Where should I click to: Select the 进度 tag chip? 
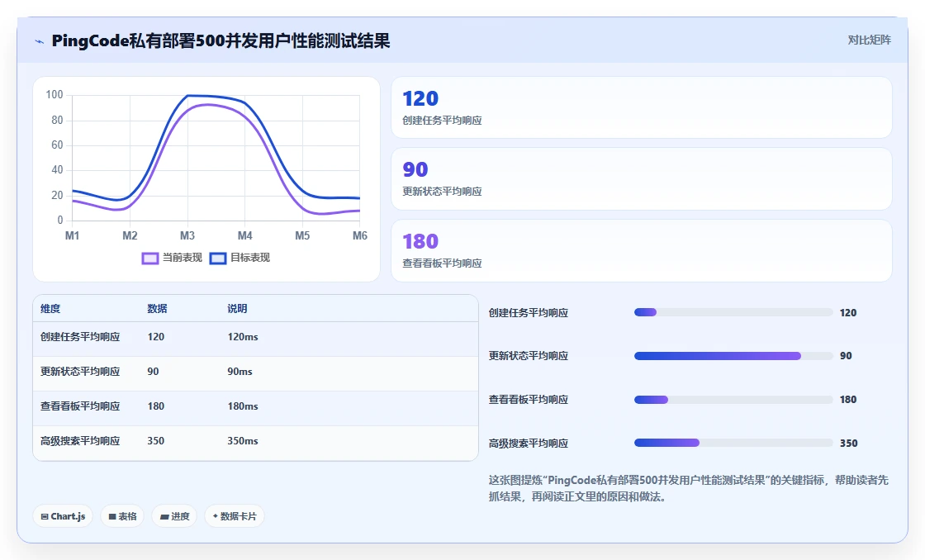pyautogui.click(x=174, y=516)
